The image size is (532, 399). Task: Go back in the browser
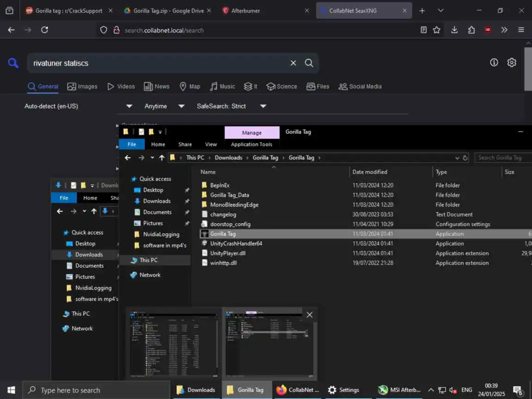click(11, 30)
